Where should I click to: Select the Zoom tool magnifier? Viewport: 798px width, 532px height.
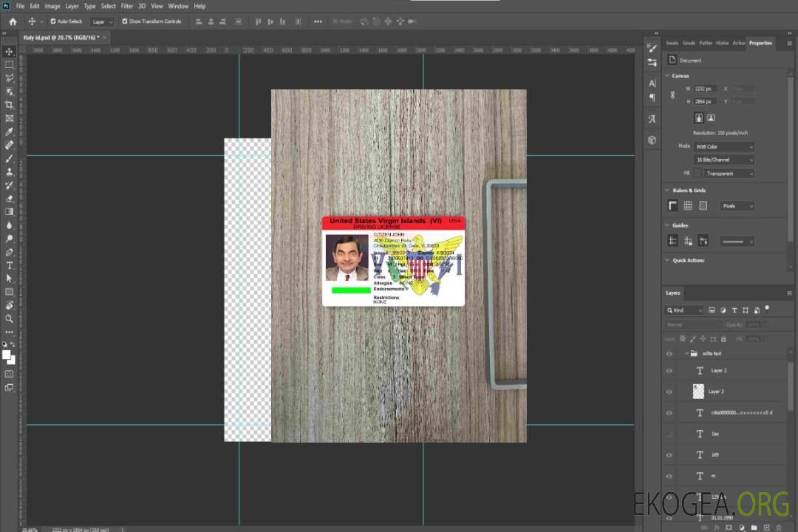10,318
